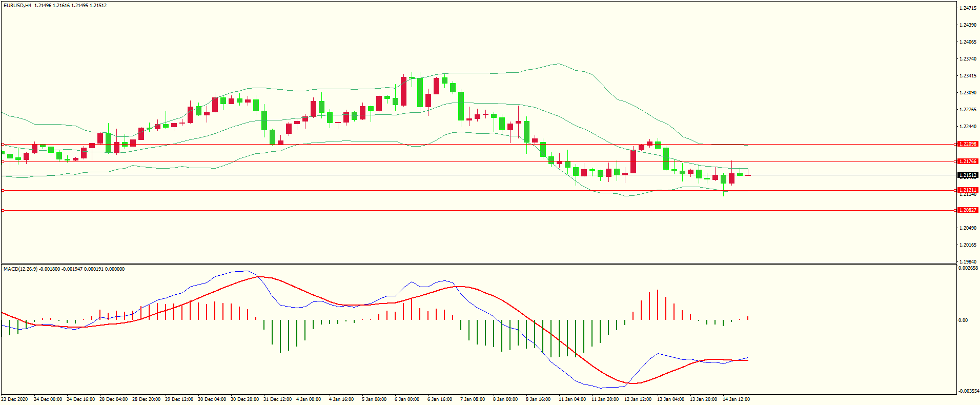Select the red 1.20827 price label
Image resolution: width=980 pixels, height=405 pixels.
pyautogui.click(x=968, y=210)
